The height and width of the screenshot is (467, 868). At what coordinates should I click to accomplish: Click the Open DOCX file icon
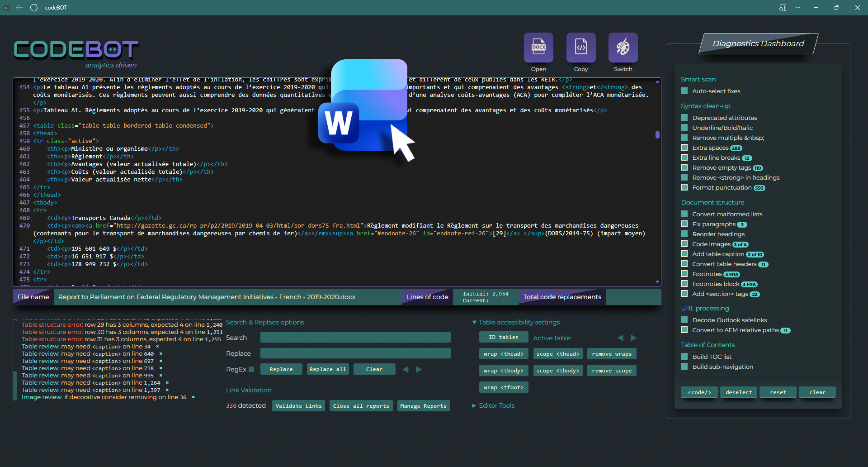(538, 48)
